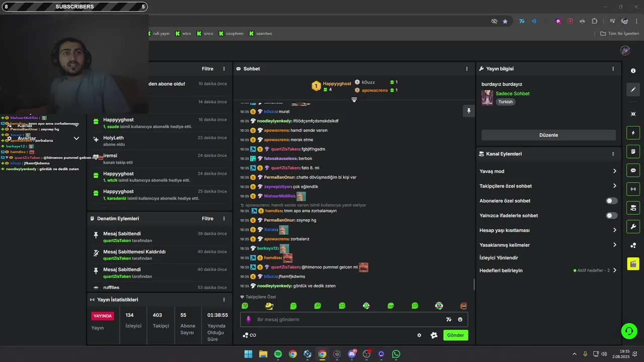Open the wtcn bookmark
Viewport: 644px width, 362px height.
tap(183, 34)
